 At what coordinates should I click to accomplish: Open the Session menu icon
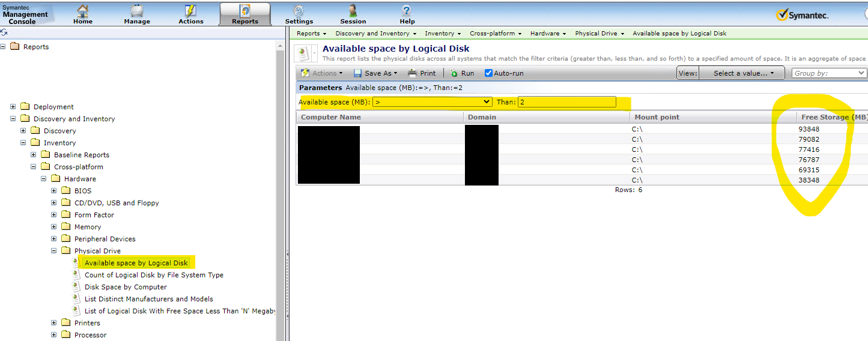point(353,11)
